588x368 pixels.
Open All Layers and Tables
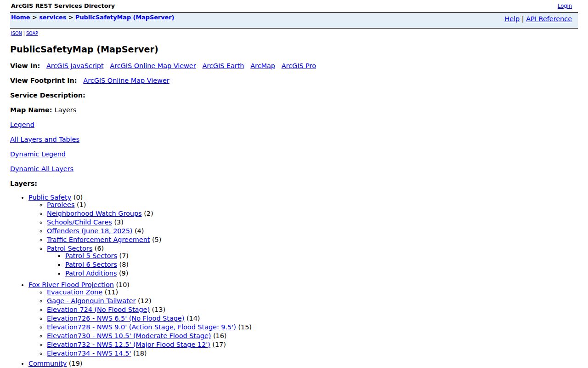click(x=45, y=139)
